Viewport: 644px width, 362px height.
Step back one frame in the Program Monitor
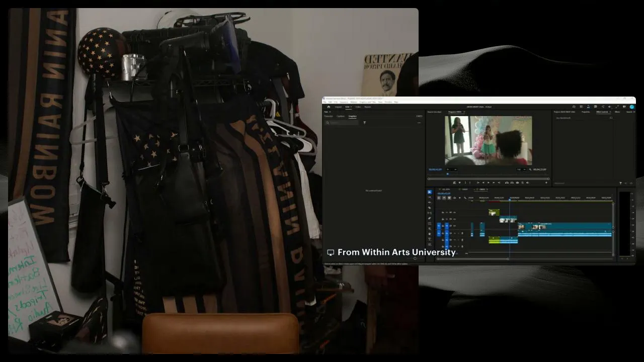pos(483,183)
